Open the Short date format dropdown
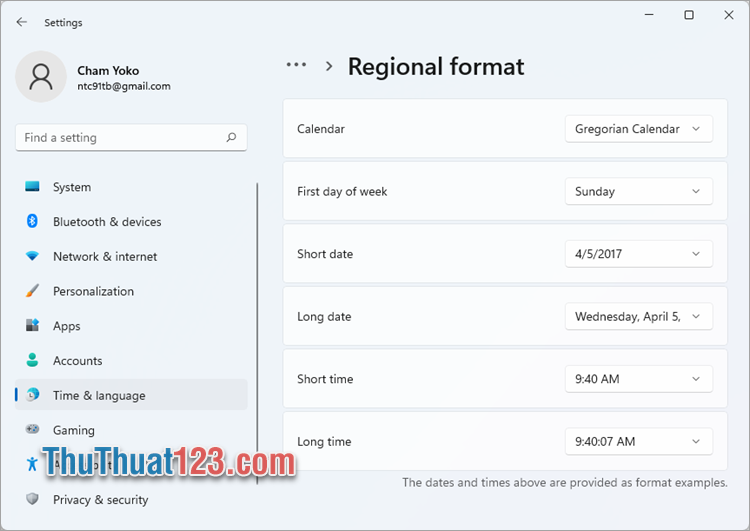 click(x=639, y=254)
